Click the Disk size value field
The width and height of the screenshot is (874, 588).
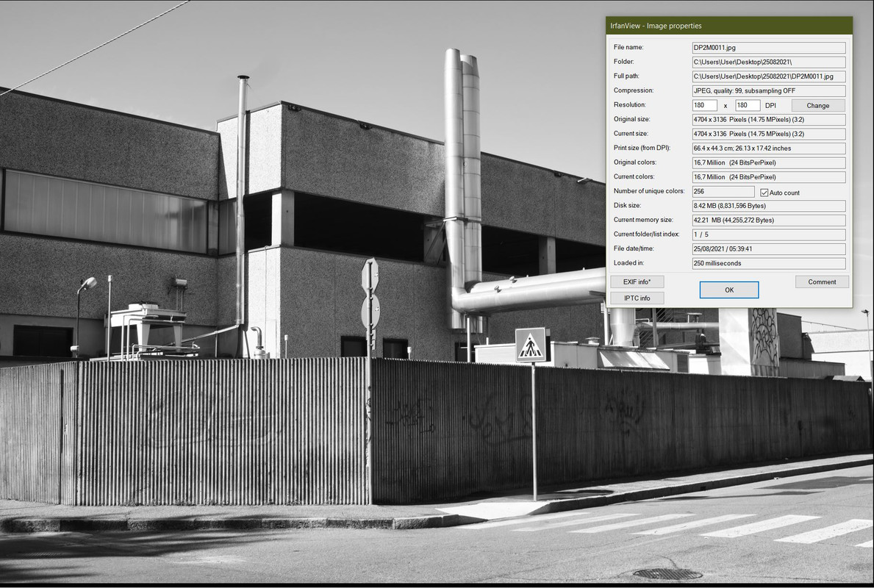point(769,206)
